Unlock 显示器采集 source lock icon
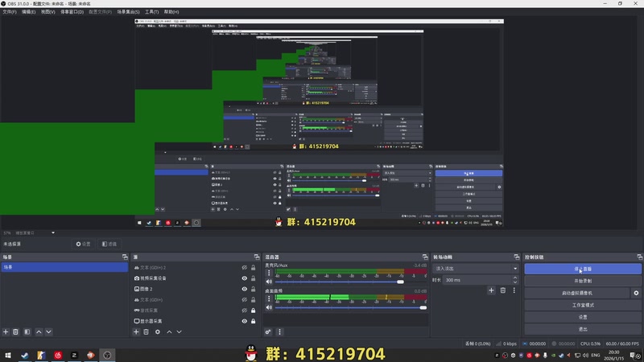This screenshot has width=644, height=362. [254, 321]
